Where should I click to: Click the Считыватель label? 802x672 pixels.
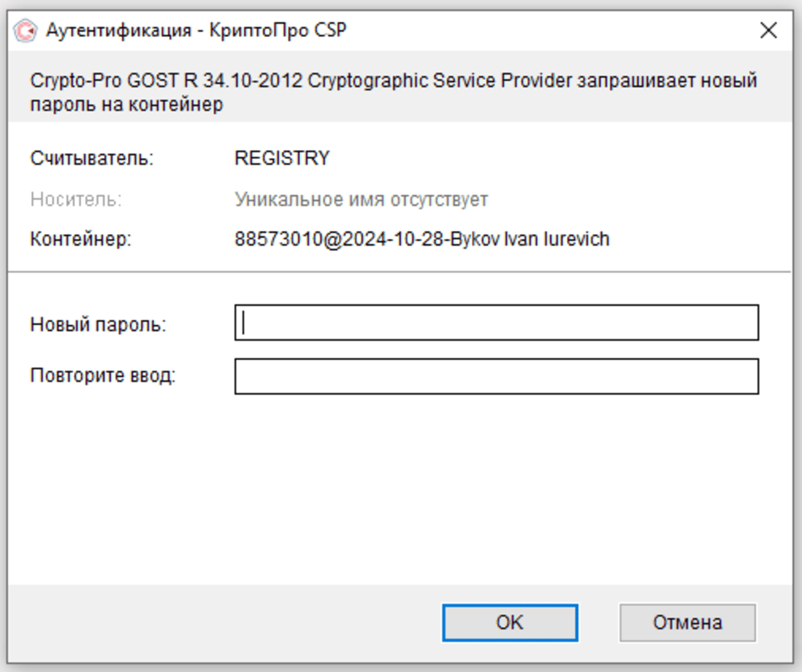[92, 158]
